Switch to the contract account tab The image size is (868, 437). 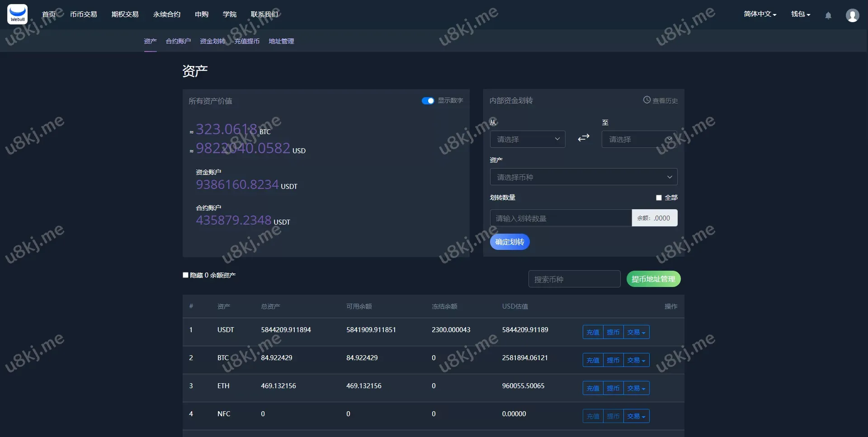178,41
